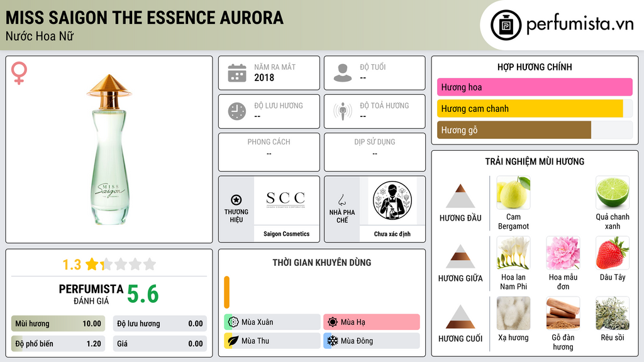Click the Phong cách info card
644x362 pixels.
(269, 152)
